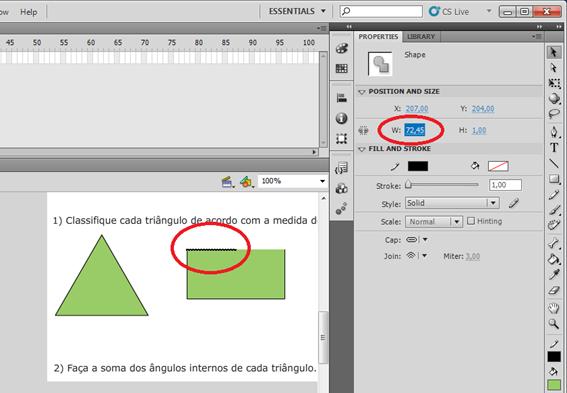Open the Transform panel icon
567x393 pixels.
(342, 139)
